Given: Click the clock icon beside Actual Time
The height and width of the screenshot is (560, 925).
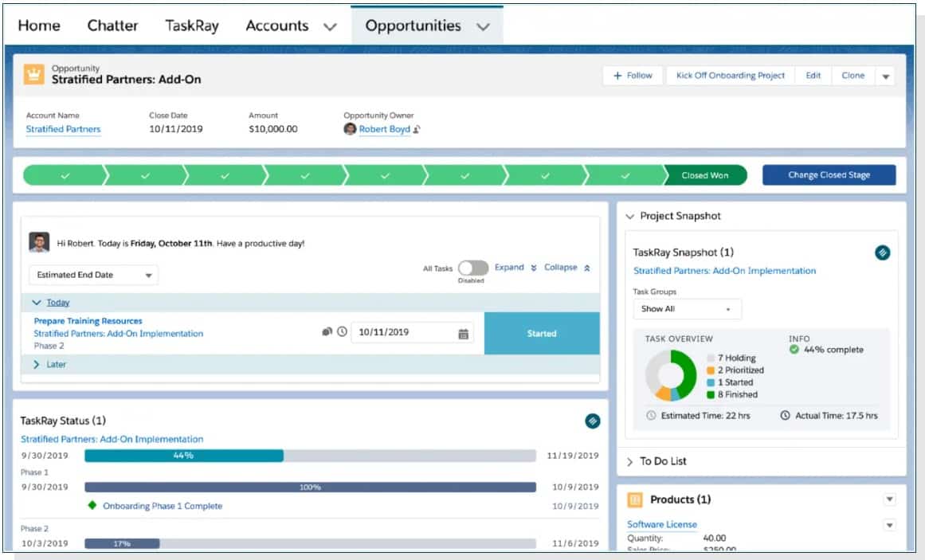Looking at the screenshot, I should (x=785, y=416).
